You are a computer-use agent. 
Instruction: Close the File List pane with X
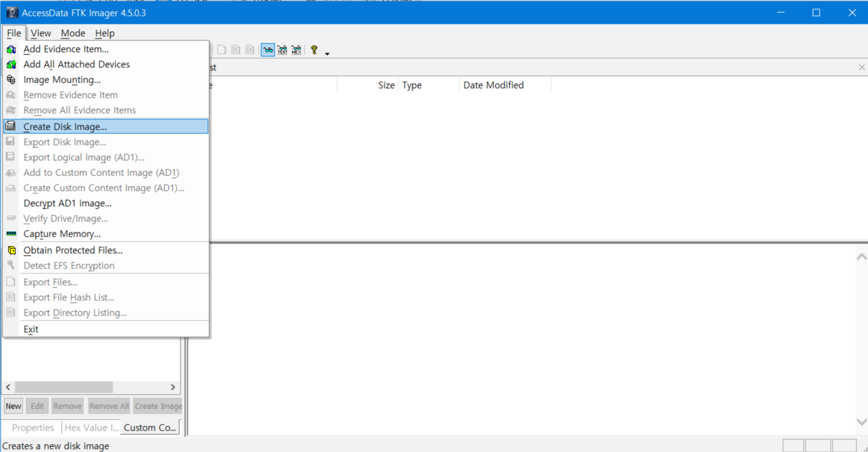861,67
